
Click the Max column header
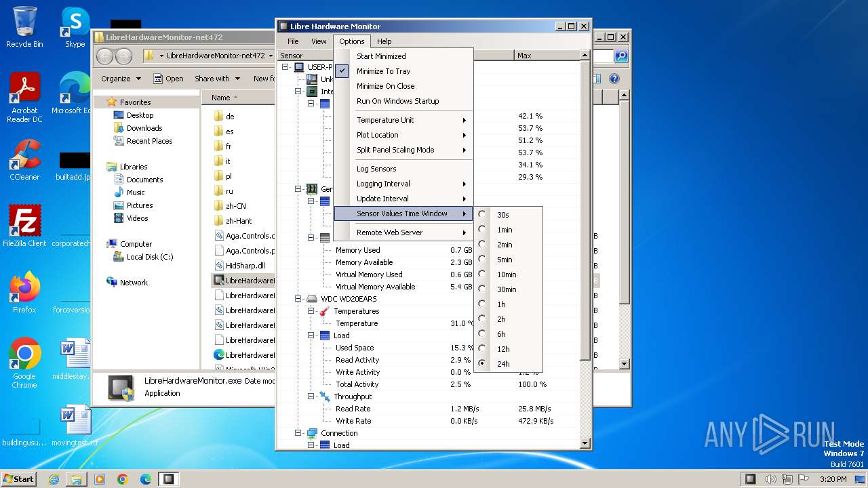(x=547, y=56)
